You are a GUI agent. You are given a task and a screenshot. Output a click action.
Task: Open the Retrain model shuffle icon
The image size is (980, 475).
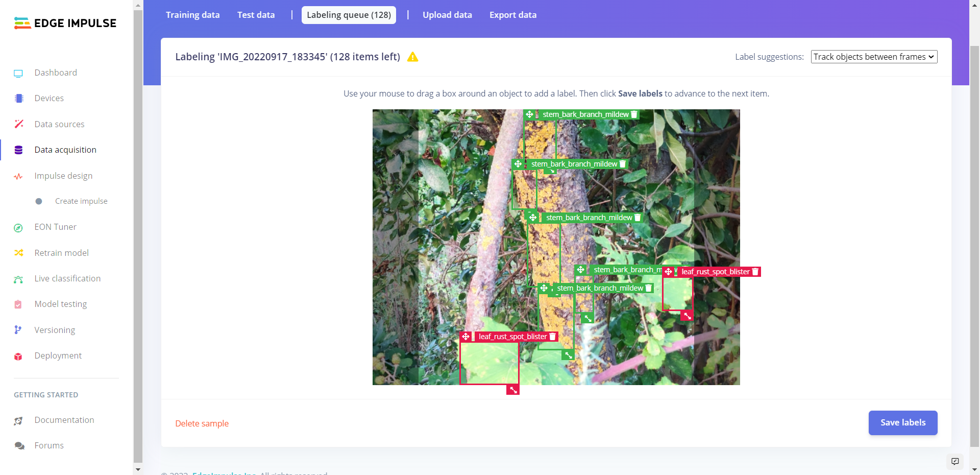tap(19, 253)
